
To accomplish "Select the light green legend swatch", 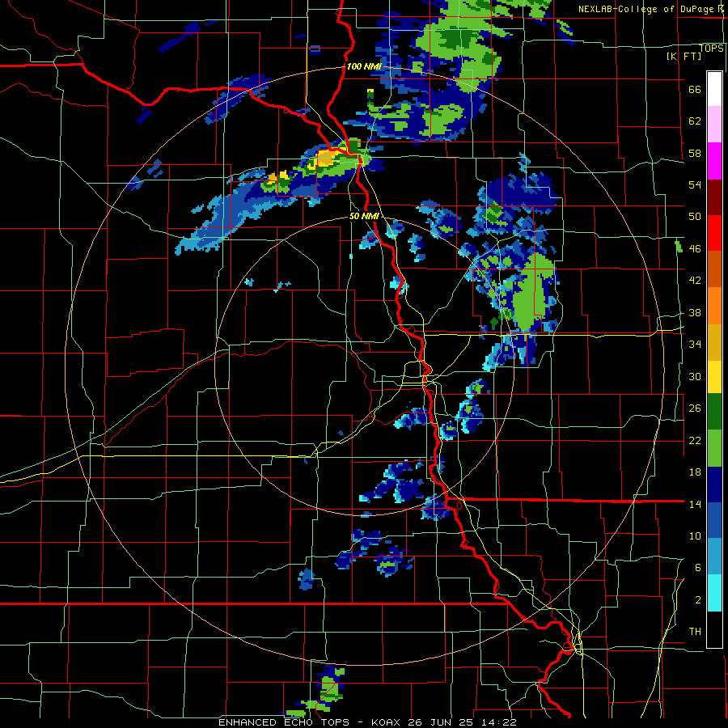I will [714, 448].
